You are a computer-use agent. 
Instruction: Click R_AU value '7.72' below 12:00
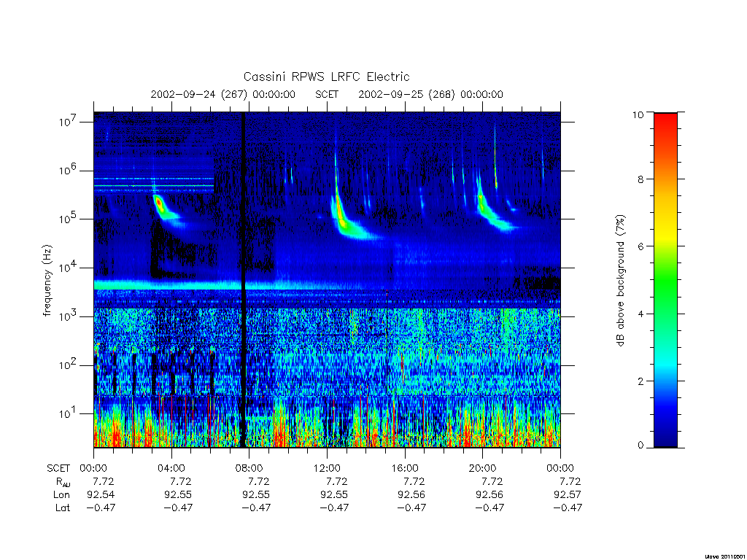(x=336, y=481)
